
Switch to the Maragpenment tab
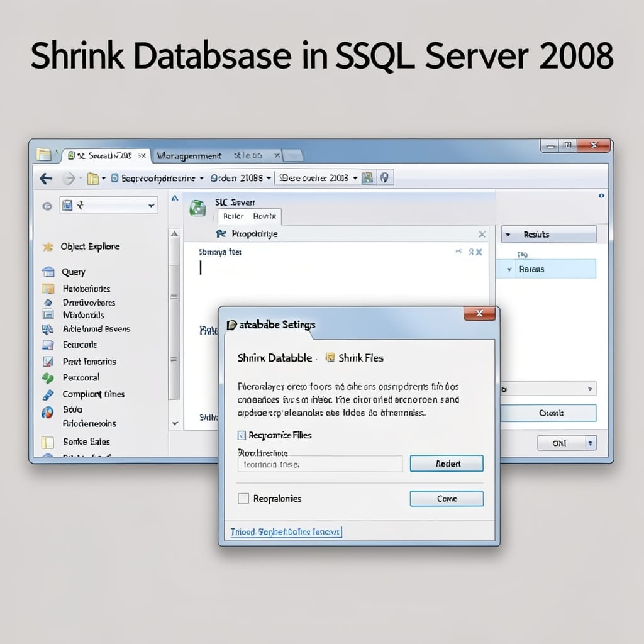pos(189,156)
